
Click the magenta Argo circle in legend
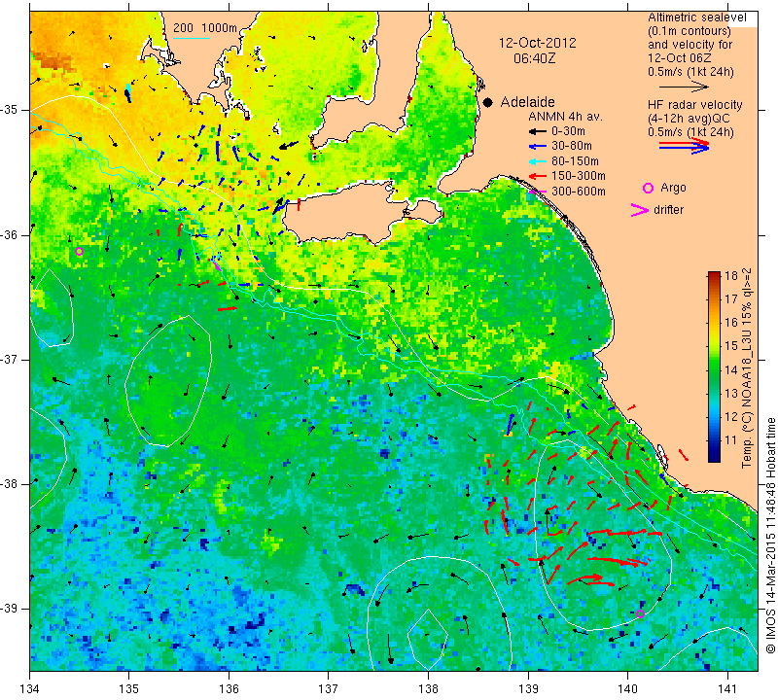(648, 188)
